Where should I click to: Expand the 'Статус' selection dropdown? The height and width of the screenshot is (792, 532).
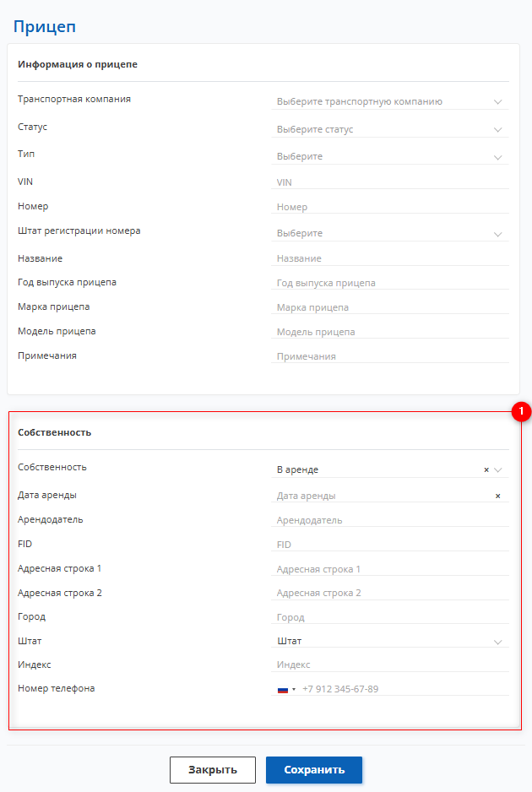coord(389,130)
